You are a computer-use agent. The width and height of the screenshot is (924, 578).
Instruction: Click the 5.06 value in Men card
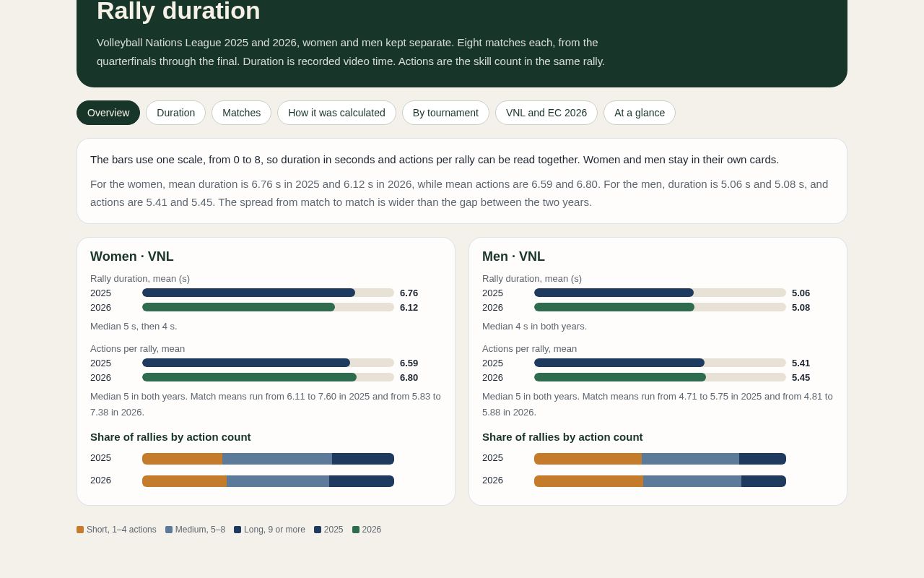(x=801, y=293)
